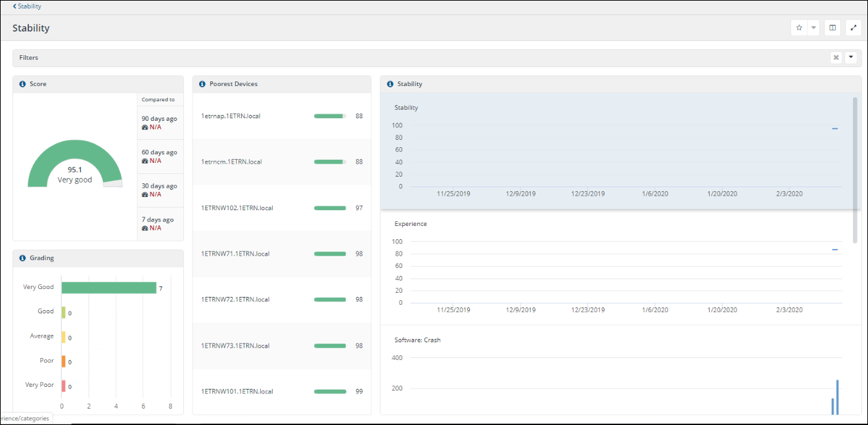Screen dimensions: 868x425
Task: Select device 1etrnap.1ETRN.local
Action: pos(231,116)
